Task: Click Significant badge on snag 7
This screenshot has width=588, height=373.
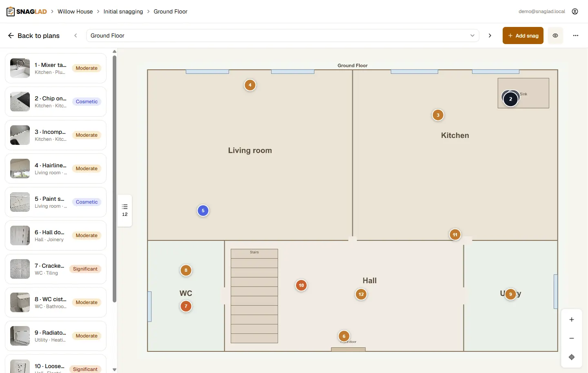Action: click(85, 269)
